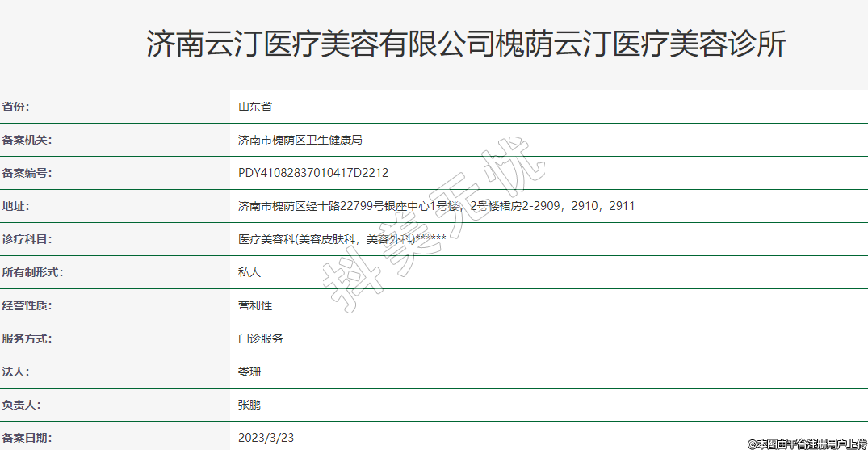
Task: Click the clinic title heading 济南云汀医疗美容有限公司
Action: click(466, 44)
